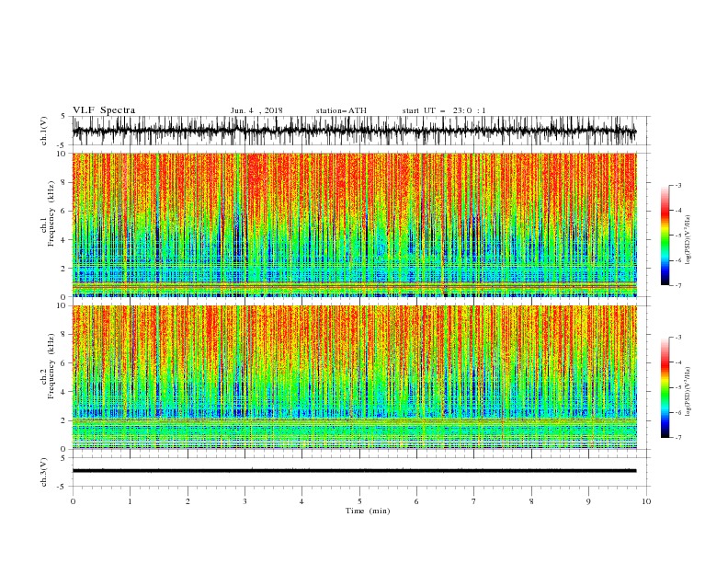The width and height of the screenshot is (728, 563).
Task: Click the time-axis tick label "5"
Action: [x=359, y=501]
